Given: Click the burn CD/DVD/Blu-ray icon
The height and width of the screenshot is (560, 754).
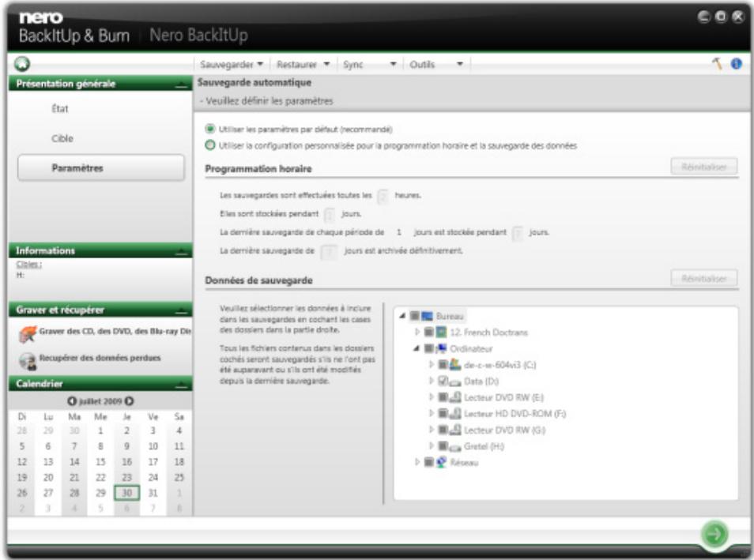Looking at the screenshot, I should click(28, 333).
